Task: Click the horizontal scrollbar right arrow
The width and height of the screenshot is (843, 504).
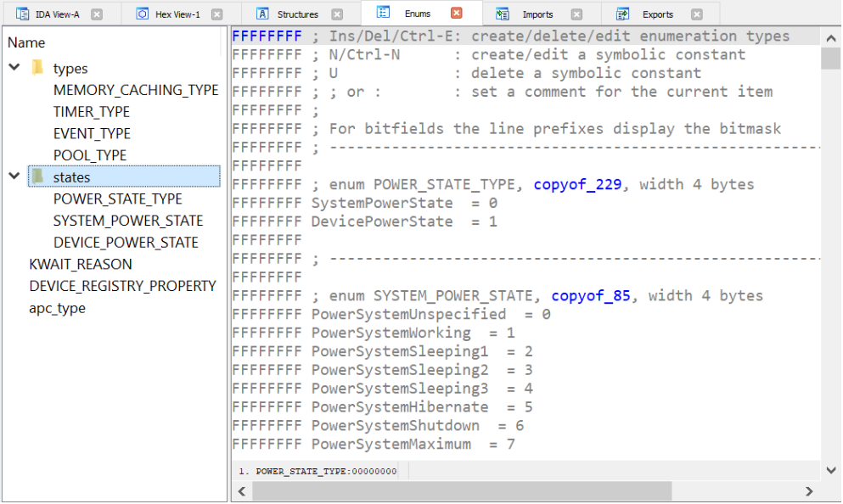Action: coord(809,491)
